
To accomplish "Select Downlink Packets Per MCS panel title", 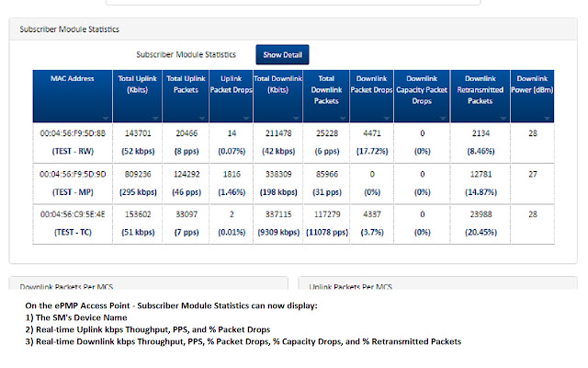I will (x=66, y=286).
